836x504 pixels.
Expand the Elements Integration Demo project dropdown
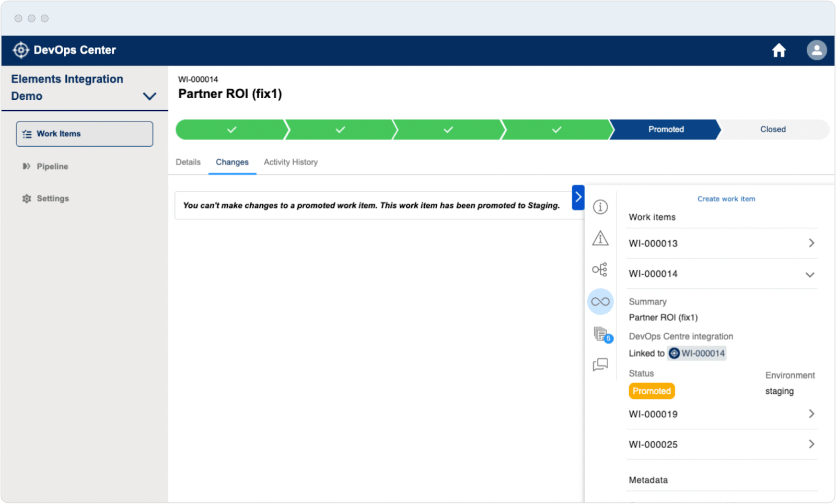pyautogui.click(x=149, y=96)
